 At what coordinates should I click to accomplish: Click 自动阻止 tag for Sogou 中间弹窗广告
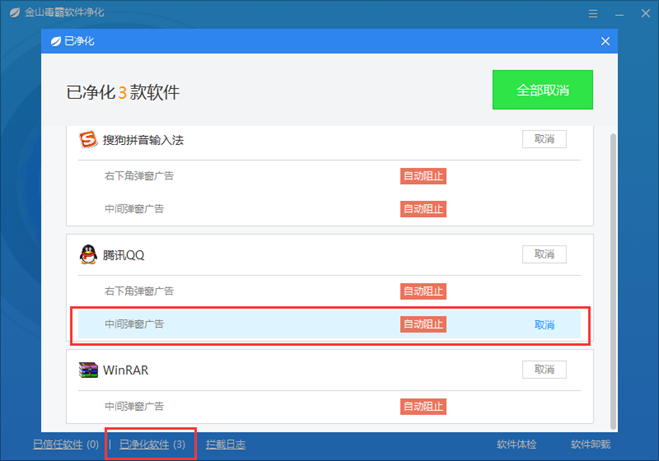pos(423,209)
